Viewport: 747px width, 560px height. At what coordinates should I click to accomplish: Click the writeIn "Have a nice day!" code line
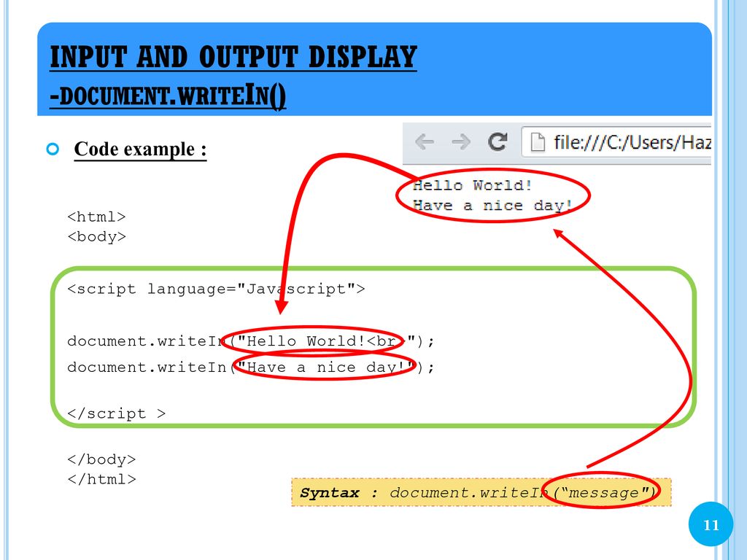coord(251,367)
